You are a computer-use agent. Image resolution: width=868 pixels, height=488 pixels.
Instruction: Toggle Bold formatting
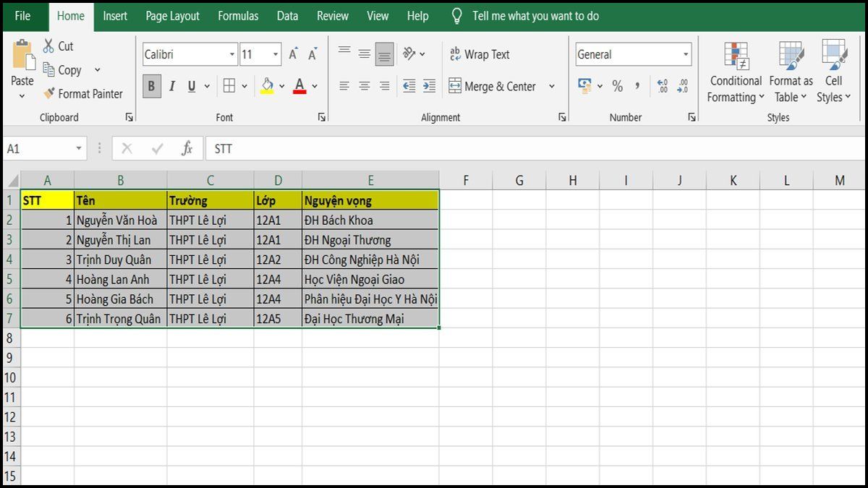[151, 86]
